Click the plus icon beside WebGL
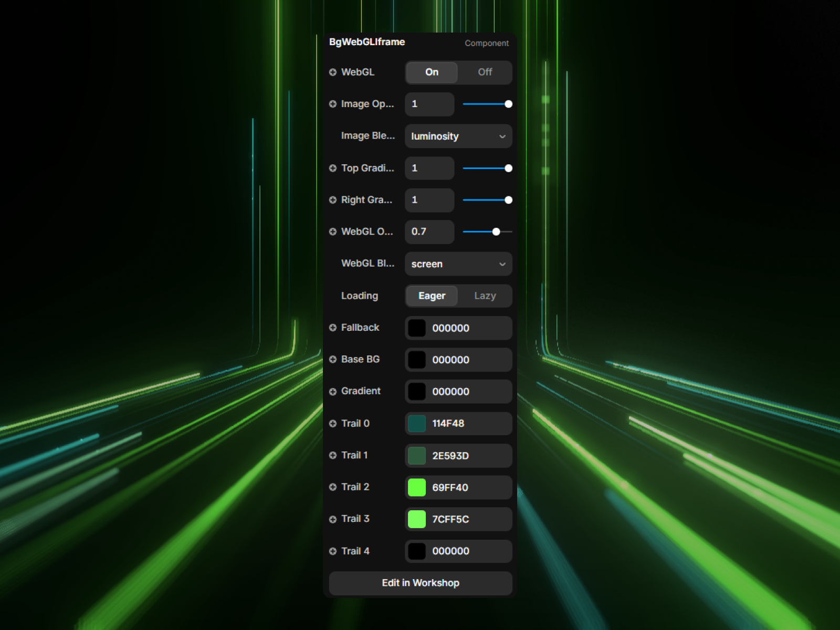Screen dimensions: 840x630 (332, 72)
